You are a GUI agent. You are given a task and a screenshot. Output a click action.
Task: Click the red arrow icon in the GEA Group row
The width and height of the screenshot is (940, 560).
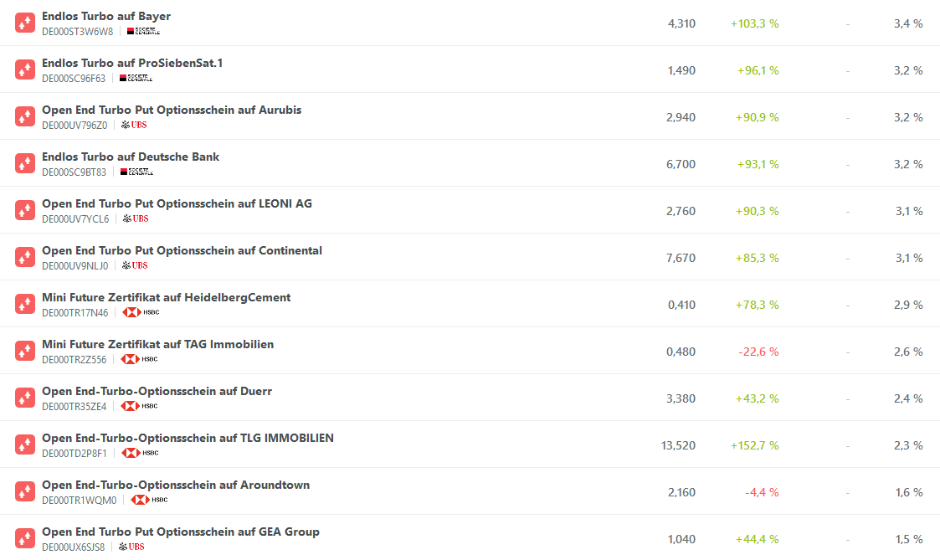point(25,538)
